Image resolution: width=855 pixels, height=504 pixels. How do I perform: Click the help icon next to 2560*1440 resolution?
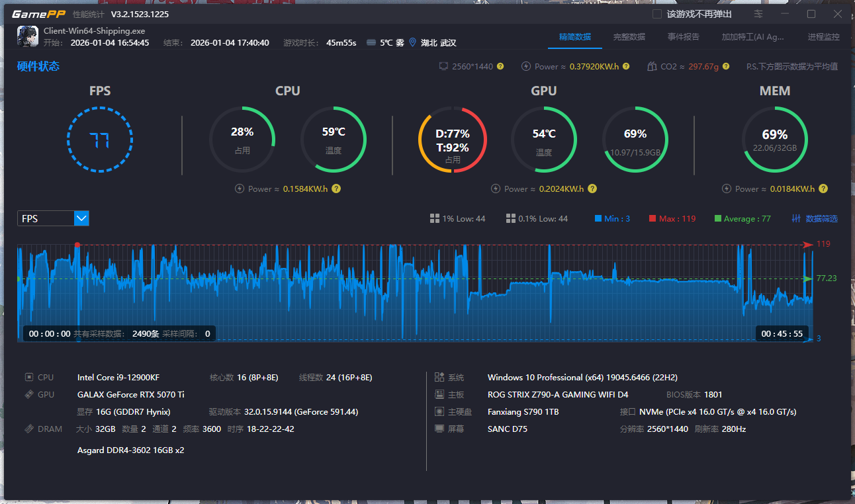(500, 66)
